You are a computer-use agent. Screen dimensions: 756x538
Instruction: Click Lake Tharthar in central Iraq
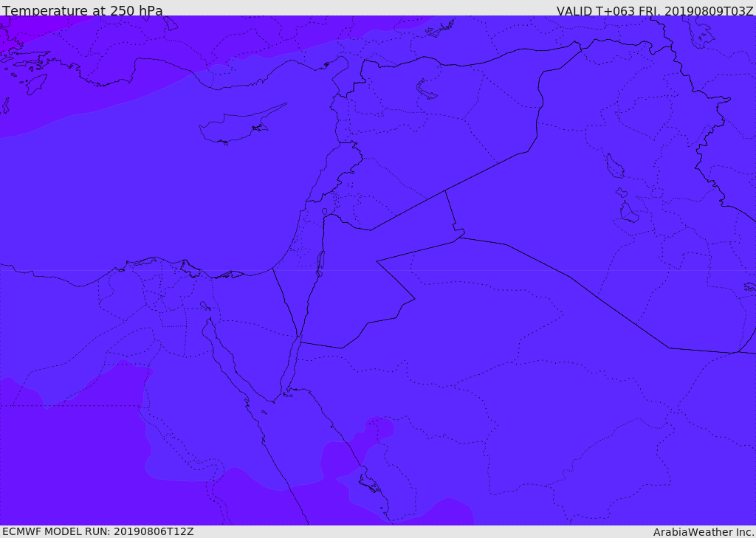coord(614,167)
